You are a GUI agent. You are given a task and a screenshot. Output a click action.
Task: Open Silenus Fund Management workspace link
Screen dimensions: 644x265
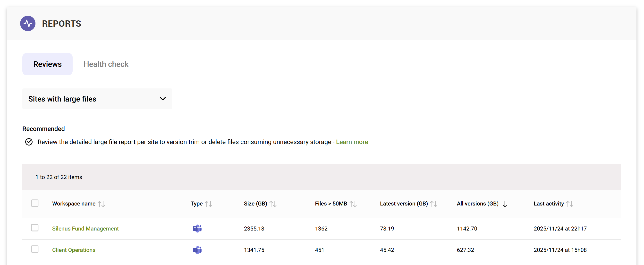(85, 229)
